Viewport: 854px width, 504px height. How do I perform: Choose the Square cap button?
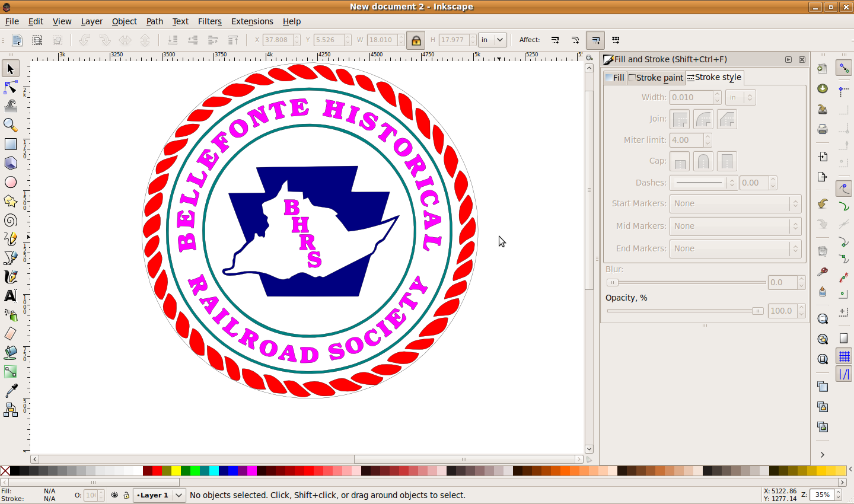point(727,161)
